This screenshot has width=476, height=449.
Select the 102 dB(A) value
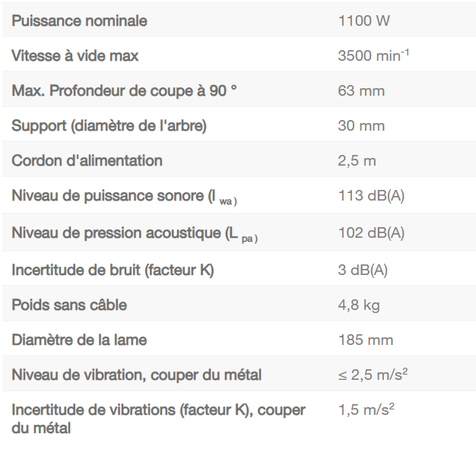tap(371, 232)
